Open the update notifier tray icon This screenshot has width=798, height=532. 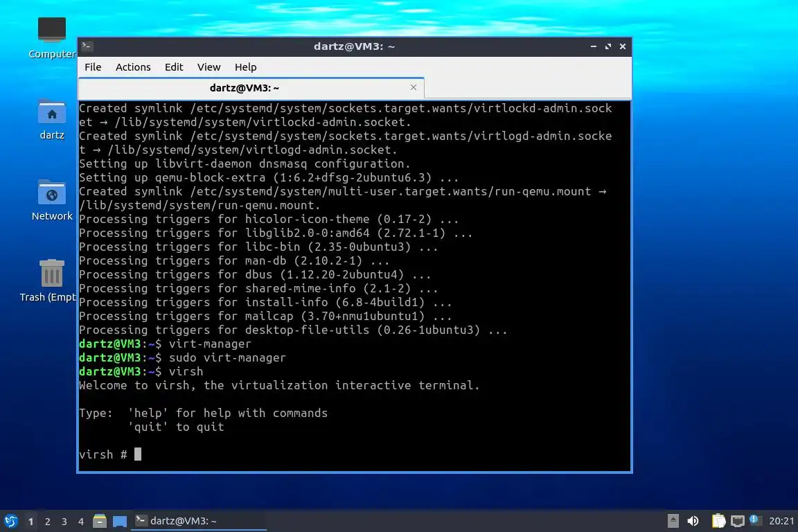point(755,520)
